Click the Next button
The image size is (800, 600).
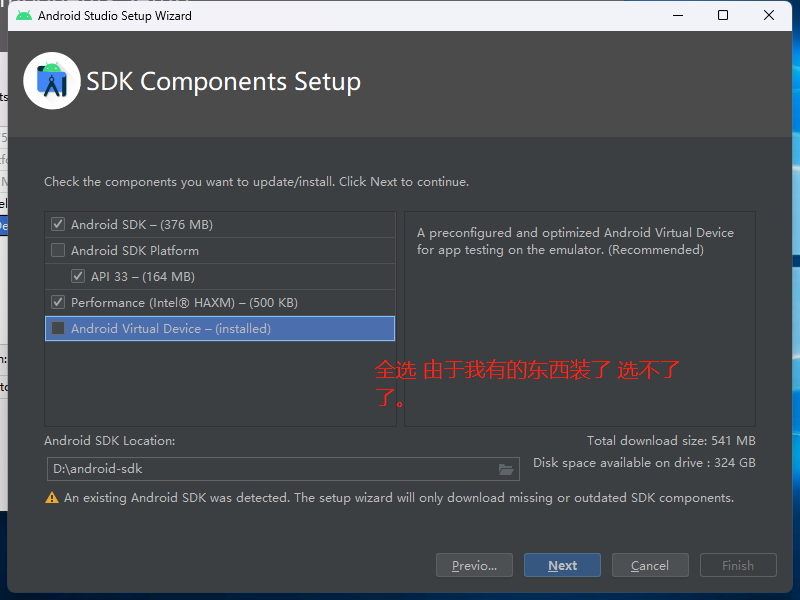click(562, 565)
